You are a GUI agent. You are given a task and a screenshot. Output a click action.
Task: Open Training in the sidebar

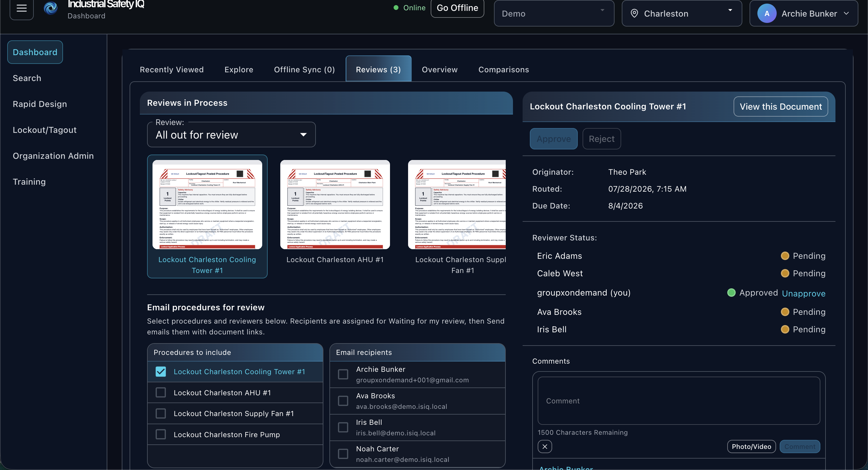tap(29, 182)
